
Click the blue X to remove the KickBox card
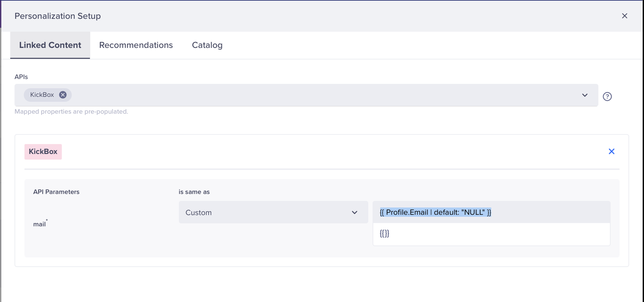[611, 152]
